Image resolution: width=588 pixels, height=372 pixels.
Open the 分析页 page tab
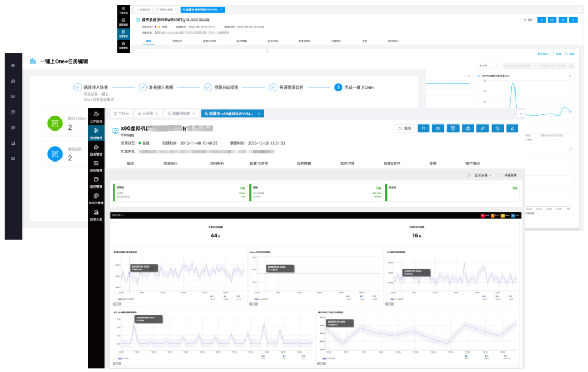(x=145, y=114)
